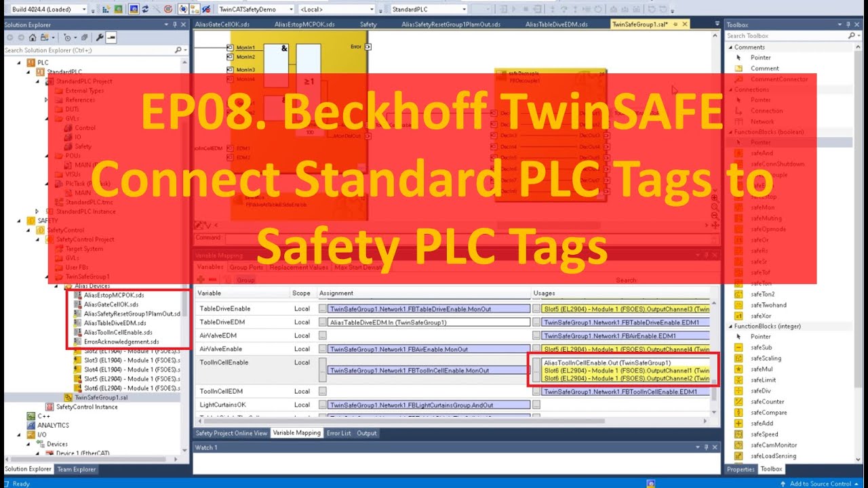The height and width of the screenshot is (488, 868).
Task: Switch to AliasEstopMCPOK.sds tab
Action: 304,24
